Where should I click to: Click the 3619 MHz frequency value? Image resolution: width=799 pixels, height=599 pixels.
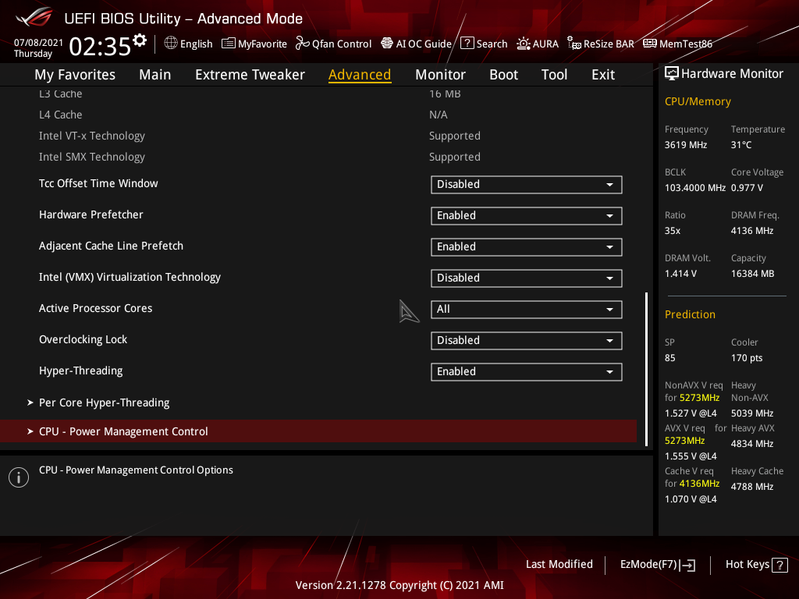pos(685,145)
